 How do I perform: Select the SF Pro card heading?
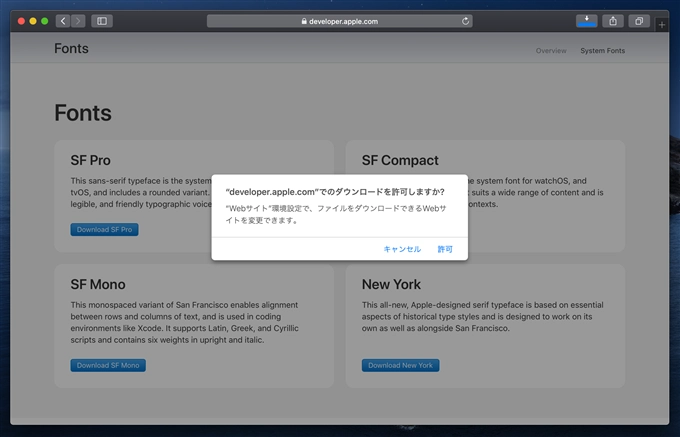91,160
